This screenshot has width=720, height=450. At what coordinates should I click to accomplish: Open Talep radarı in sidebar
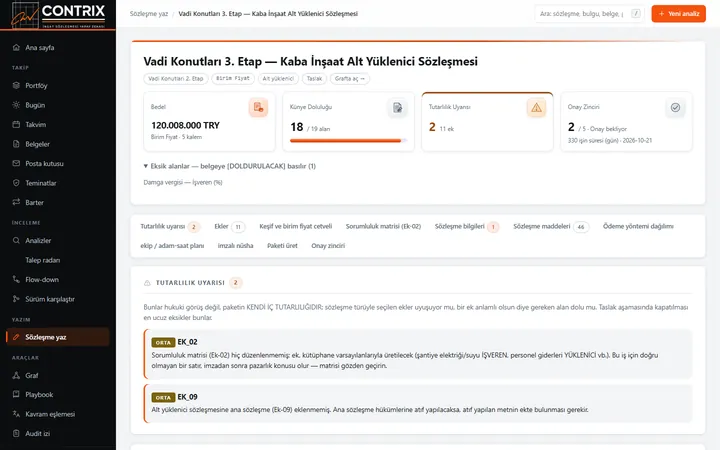[x=43, y=260]
